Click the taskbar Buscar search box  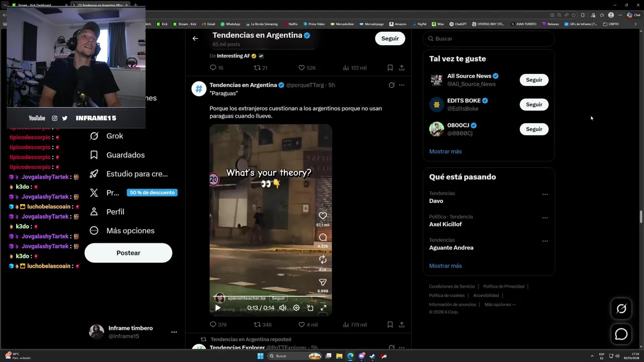pos(295,356)
